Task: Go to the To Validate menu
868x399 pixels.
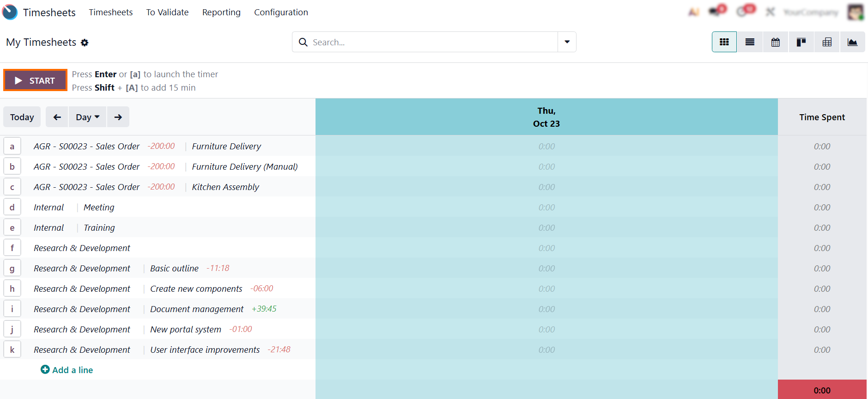Action: point(167,12)
